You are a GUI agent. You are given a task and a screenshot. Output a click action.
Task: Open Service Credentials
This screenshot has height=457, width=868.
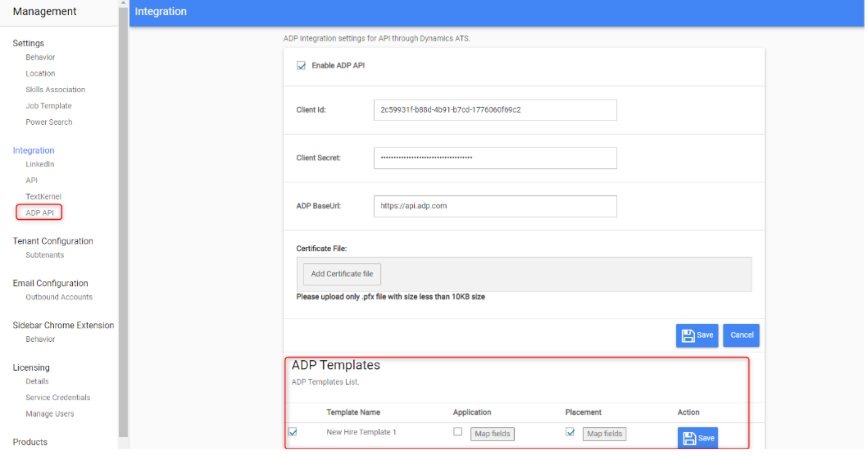click(58, 398)
